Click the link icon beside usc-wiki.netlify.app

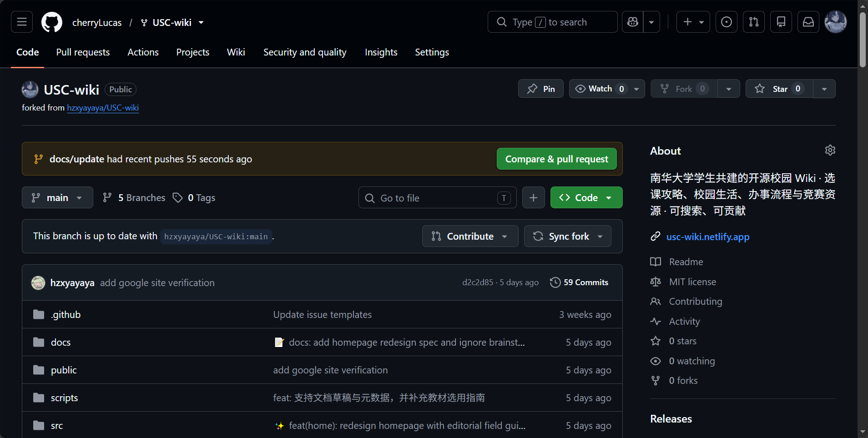click(x=656, y=237)
